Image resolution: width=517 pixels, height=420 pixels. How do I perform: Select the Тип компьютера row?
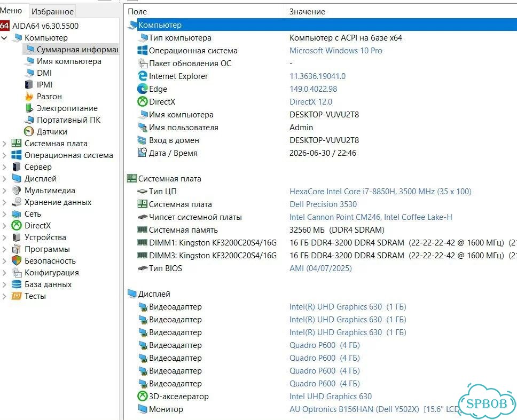coord(321,38)
